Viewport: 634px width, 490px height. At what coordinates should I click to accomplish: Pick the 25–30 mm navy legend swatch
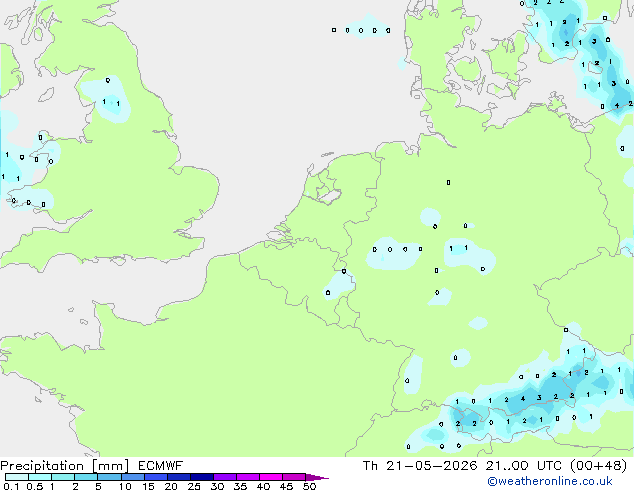tap(202, 477)
